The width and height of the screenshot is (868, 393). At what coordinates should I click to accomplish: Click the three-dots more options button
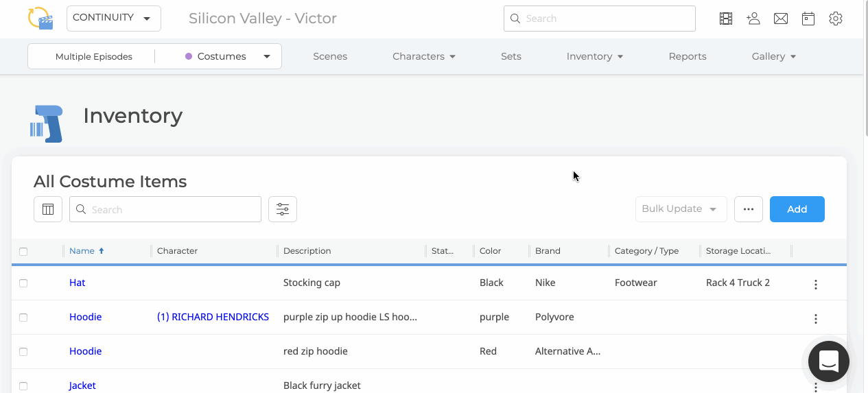pyautogui.click(x=749, y=209)
